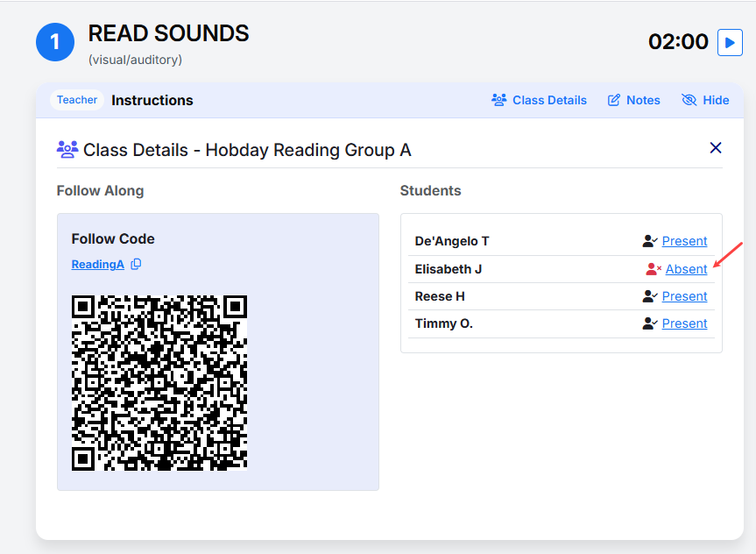Click the blue step number 1 circle
The image size is (756, 554).
pos(55,42)
